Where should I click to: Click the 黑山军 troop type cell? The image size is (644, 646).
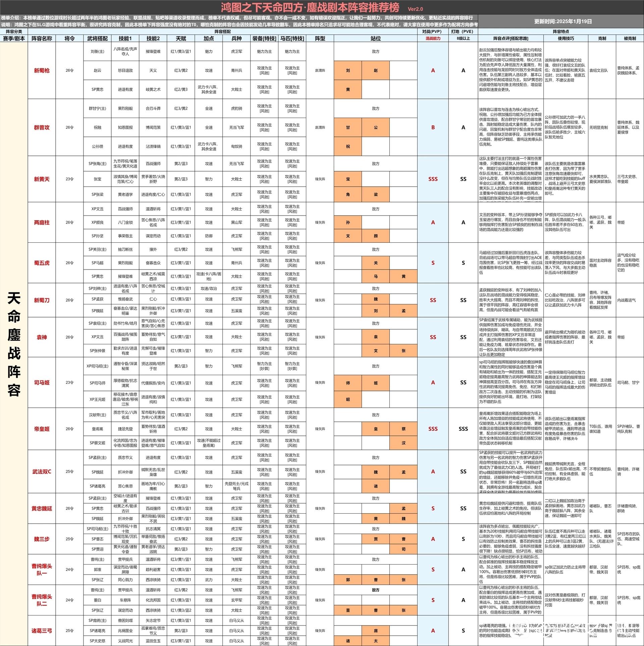pos(236,222)
